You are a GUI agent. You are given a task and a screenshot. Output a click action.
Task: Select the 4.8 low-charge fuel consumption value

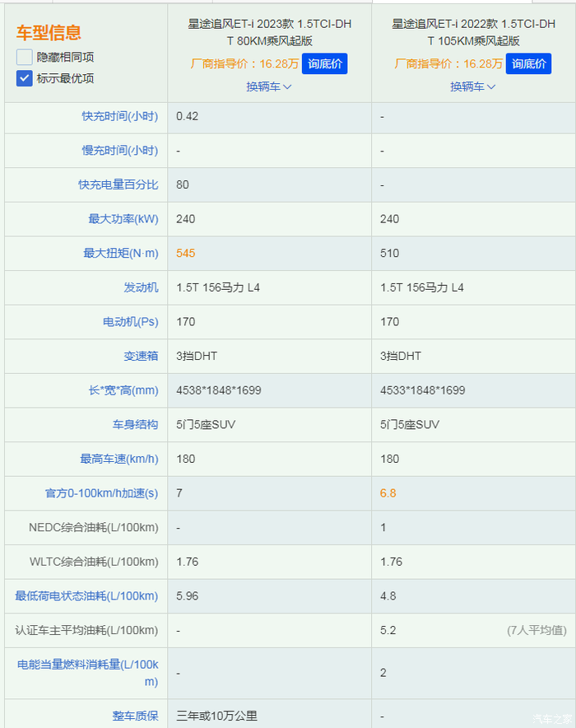(388, 596)
